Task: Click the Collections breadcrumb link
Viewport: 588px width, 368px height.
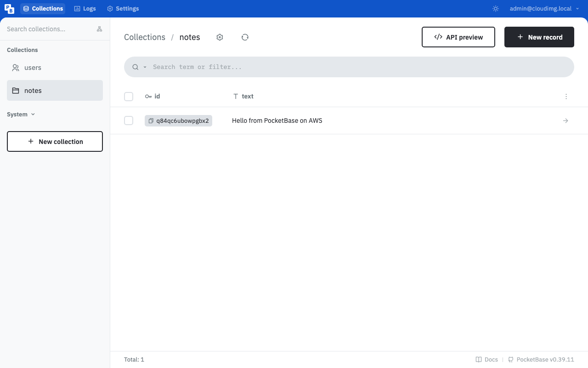Action: (145, 37)
